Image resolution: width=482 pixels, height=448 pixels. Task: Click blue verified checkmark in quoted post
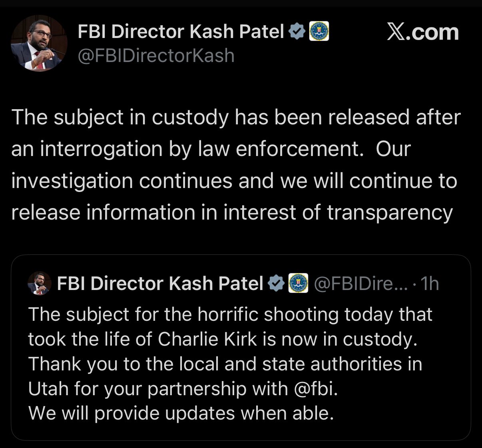click(x=276, y=283)
